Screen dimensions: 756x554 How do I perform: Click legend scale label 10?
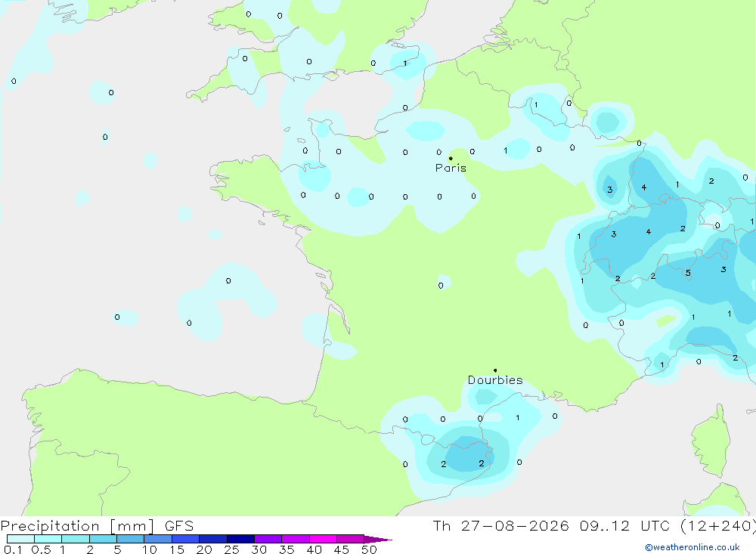pyautogui.click(x=150, y=549)
